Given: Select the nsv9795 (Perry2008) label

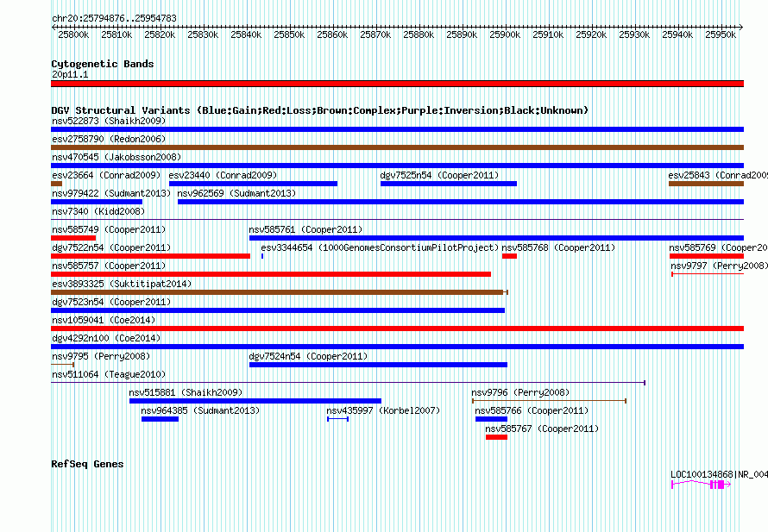Looking at the screenshot, I should 101,356.
